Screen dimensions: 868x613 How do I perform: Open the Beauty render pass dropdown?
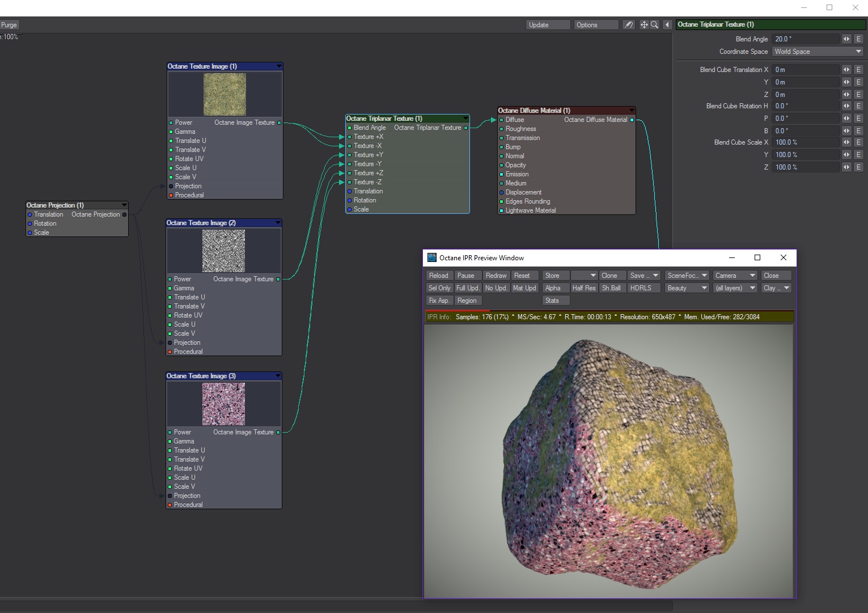click(688, 288)
